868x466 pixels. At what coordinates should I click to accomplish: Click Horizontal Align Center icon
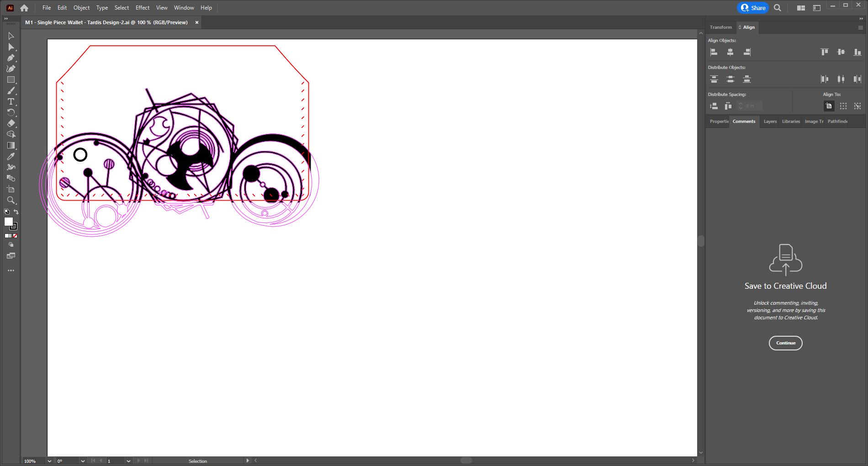(x=730, y=52)
